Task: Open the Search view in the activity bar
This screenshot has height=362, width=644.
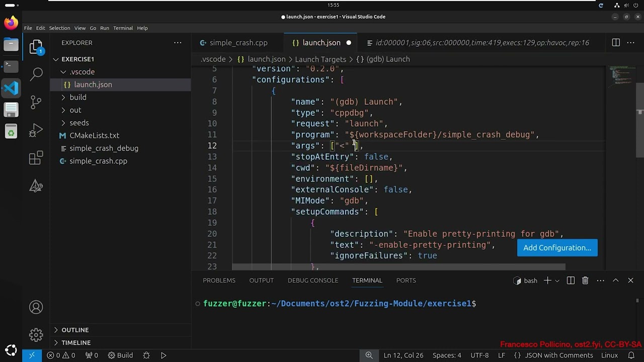Action: [x=36, y=74]
